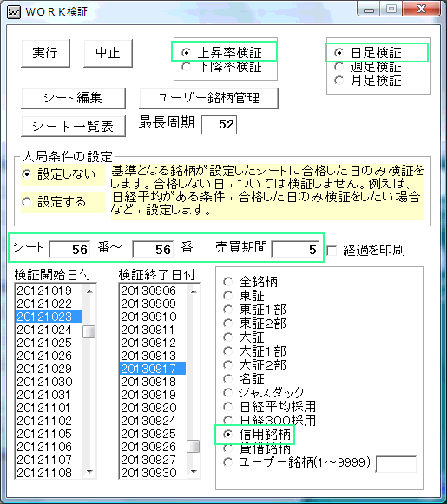Select end date 20130920
The height and width of the screenshot is (504, 447).
pyautogui.click(x=153, y=408)
